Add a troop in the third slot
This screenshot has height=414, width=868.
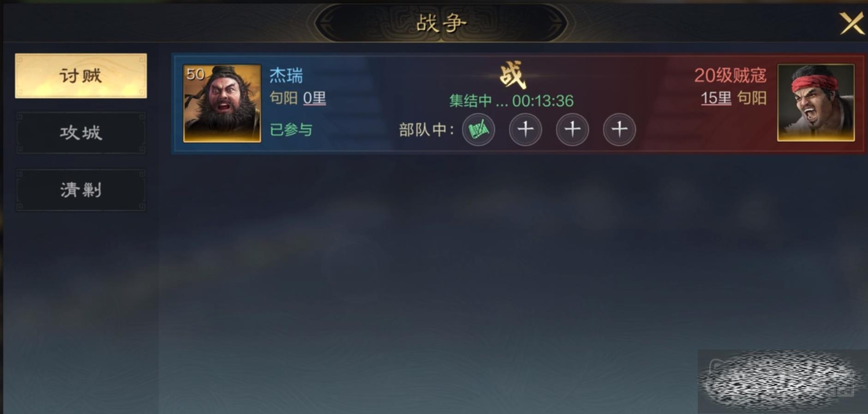click(573, 130)
